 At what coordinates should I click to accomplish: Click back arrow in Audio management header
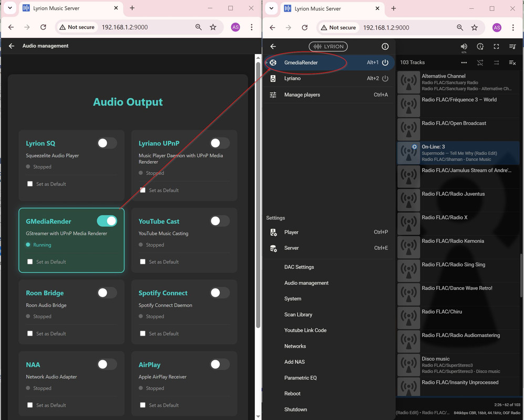[x=12, y=46]
